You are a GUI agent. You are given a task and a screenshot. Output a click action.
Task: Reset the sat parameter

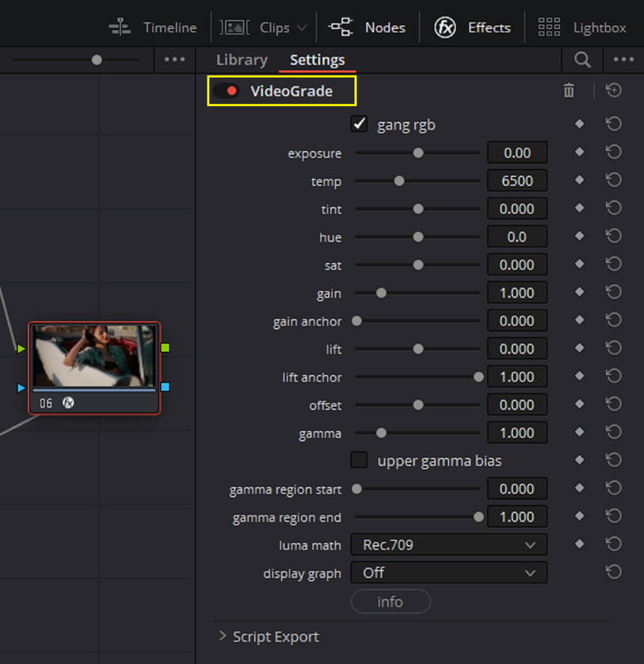click(x=613, y=264)
